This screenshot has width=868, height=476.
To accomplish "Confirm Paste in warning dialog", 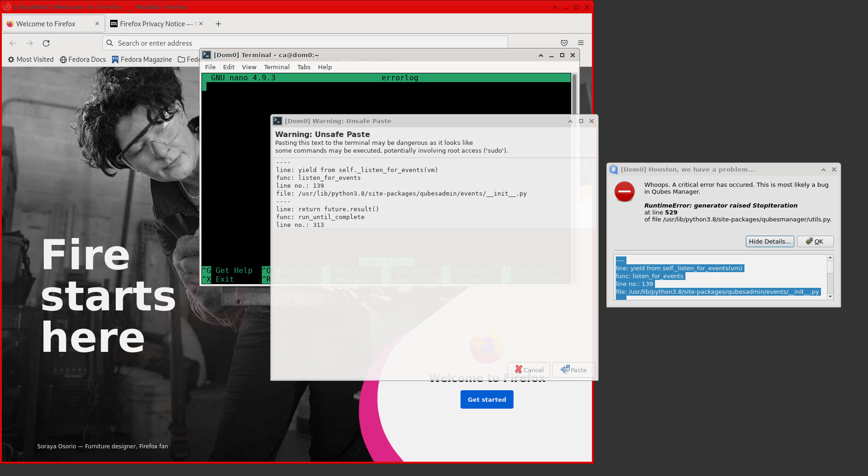I will click(x=573, y=370).
